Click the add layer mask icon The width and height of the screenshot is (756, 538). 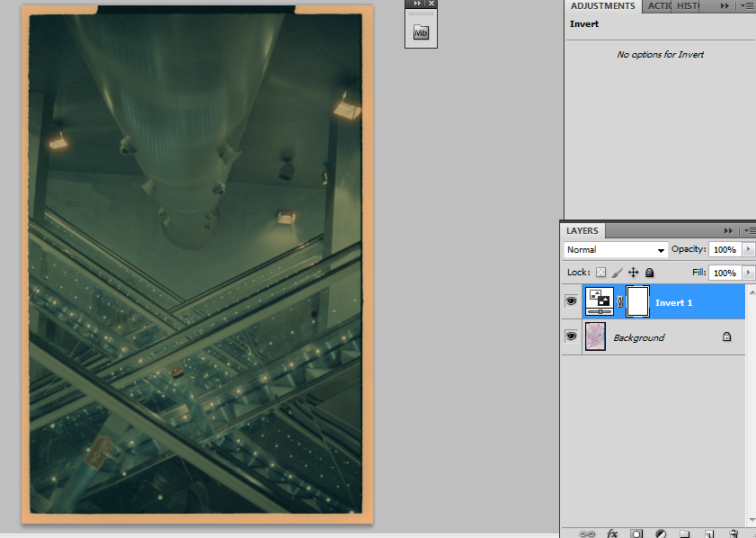click(x=636, y=534)
